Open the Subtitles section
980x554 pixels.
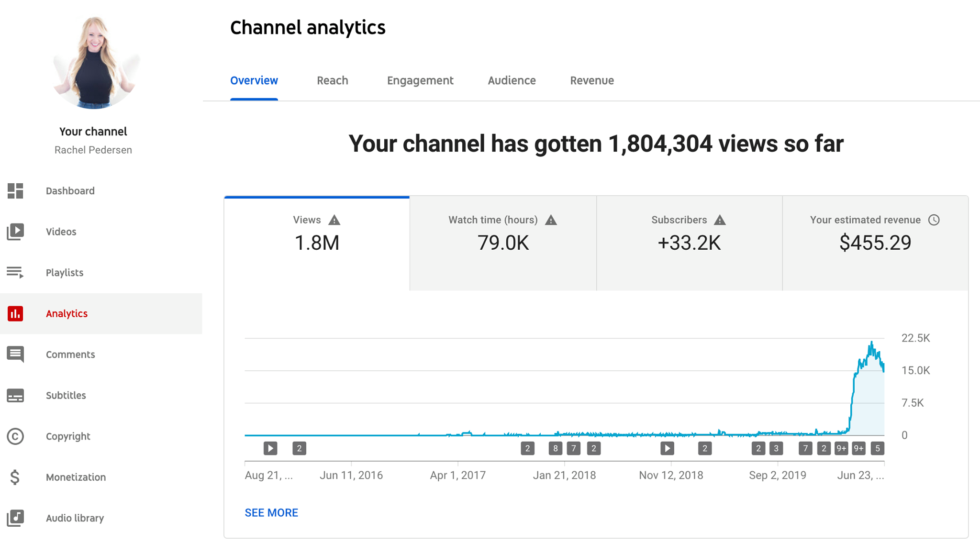click(66, 395)
